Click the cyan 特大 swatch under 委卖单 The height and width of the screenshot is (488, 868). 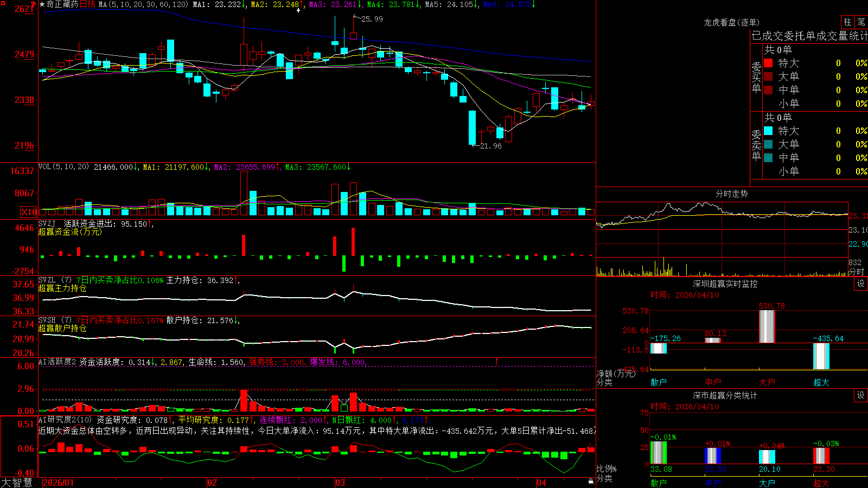768,131
